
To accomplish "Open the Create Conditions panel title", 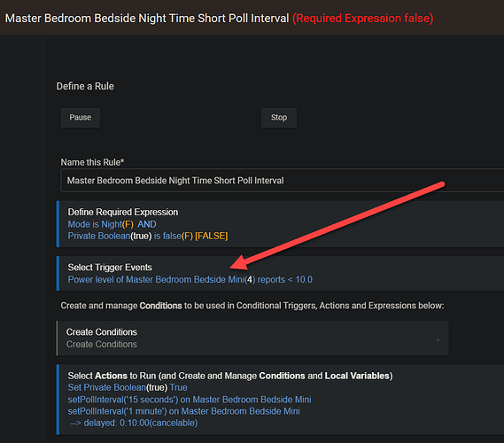I will [x=102, y=332].
